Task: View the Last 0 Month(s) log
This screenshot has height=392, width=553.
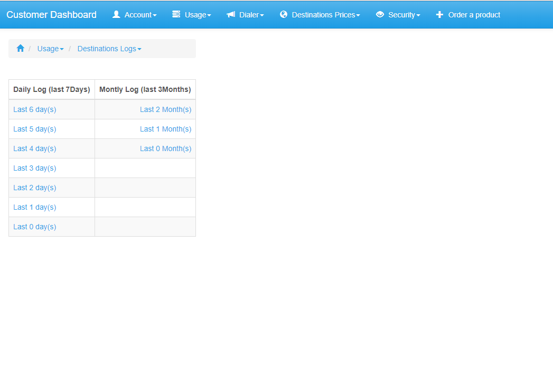Action: point(165,148)
